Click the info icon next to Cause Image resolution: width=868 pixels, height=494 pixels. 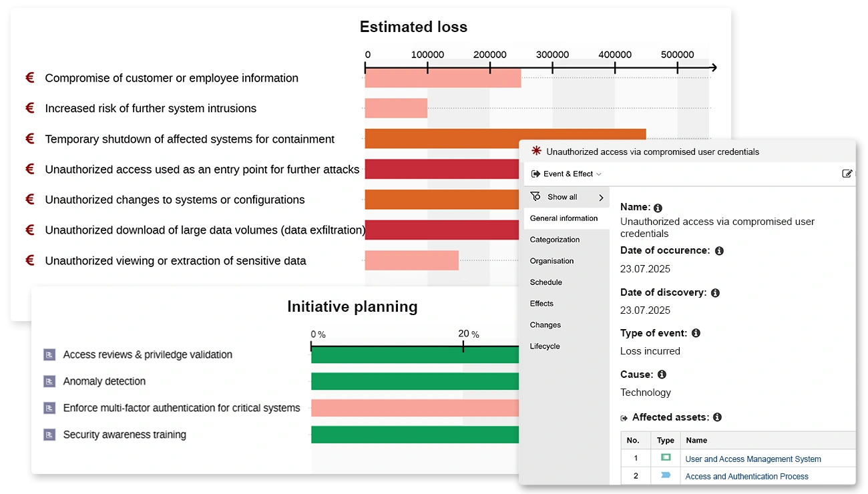pyautogui.click(x=662, y=375)
